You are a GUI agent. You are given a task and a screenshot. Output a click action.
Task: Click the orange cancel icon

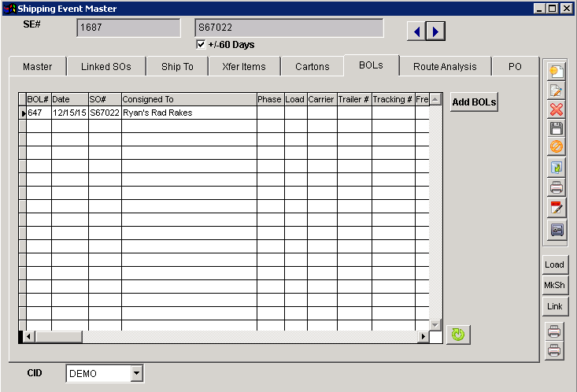click(x=556, y=147)
